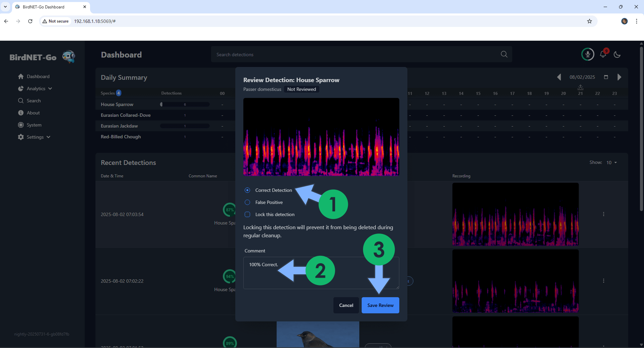
Task: Open the calendar date picker icon
Action: pos(606,77)
